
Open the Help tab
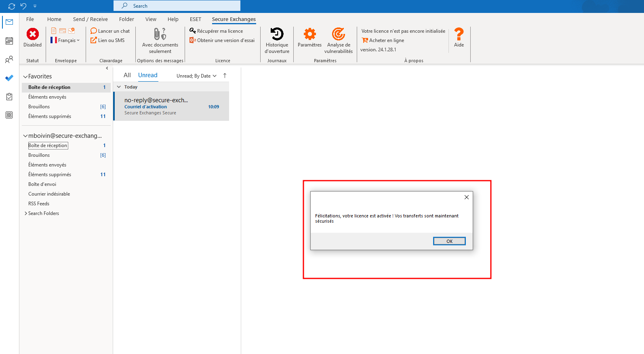(x=173, y=19)
